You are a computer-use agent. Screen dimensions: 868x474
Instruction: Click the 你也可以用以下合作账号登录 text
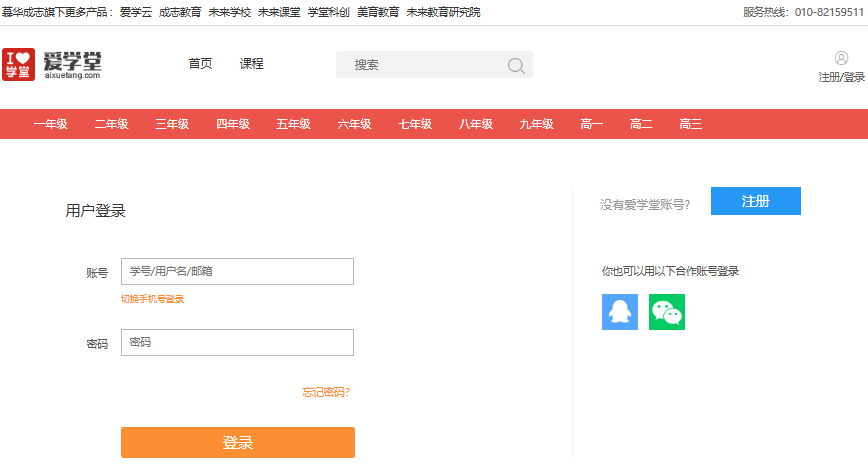click(670, 271)
